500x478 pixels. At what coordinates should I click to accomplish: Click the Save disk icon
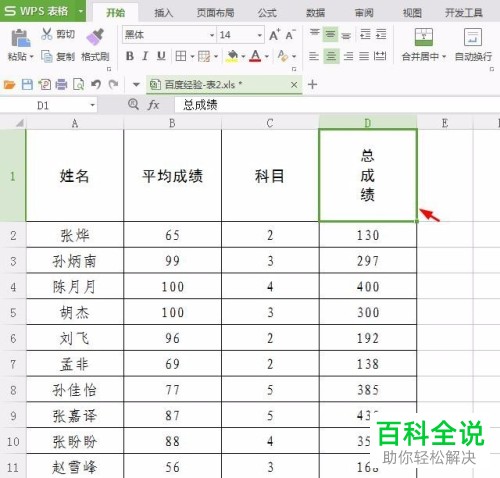[x=27, y=85]
